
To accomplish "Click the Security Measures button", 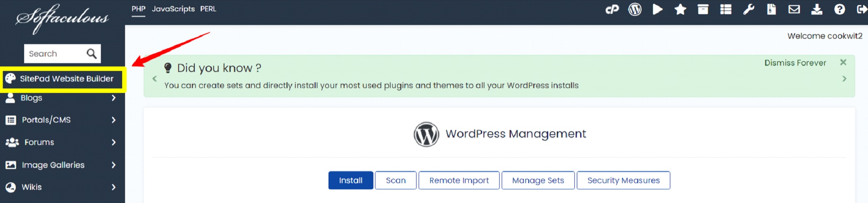I will (623, 180).
